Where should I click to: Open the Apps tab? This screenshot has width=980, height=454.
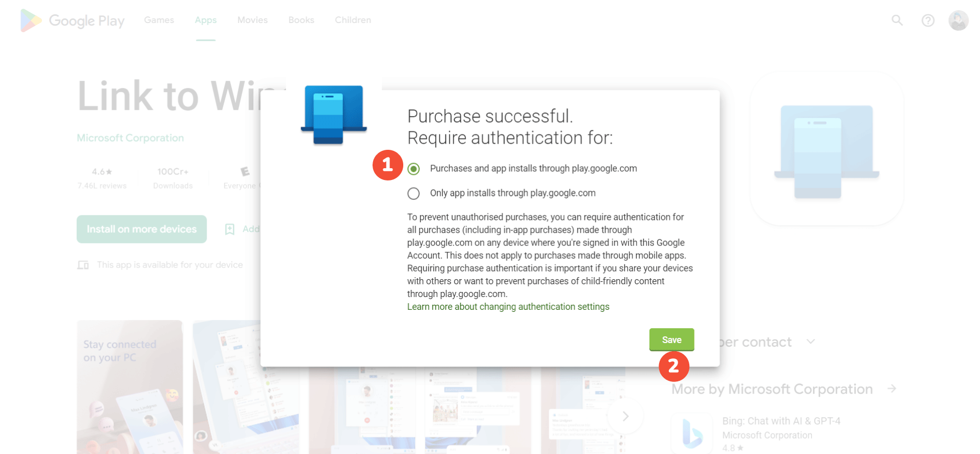pos(206,20)
